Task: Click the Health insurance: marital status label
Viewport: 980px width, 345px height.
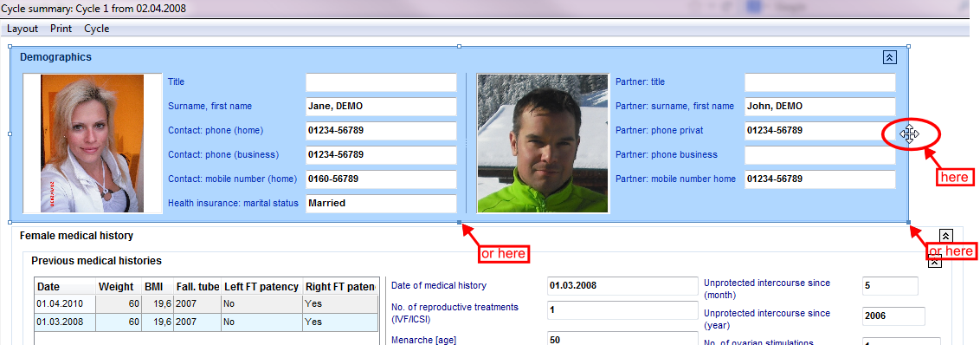Action: (x=233, y=204)
